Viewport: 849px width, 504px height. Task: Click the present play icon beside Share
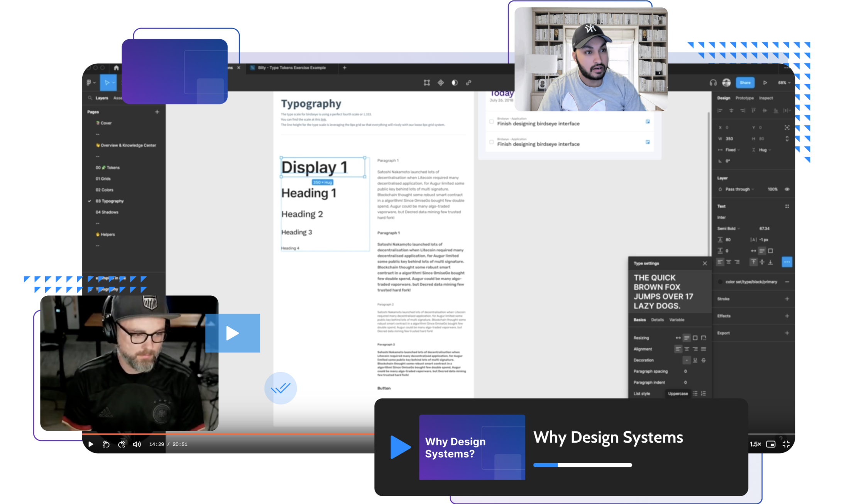tap(765, 83)
